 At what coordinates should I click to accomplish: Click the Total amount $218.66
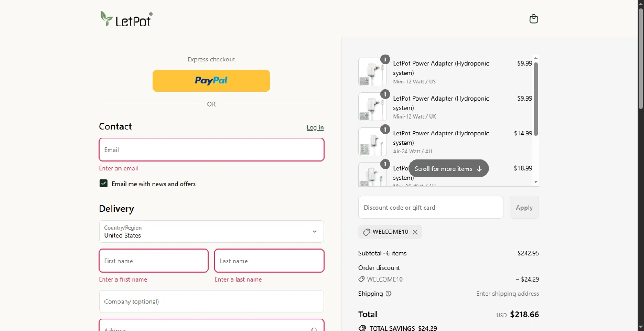click(x=525, y=315)
